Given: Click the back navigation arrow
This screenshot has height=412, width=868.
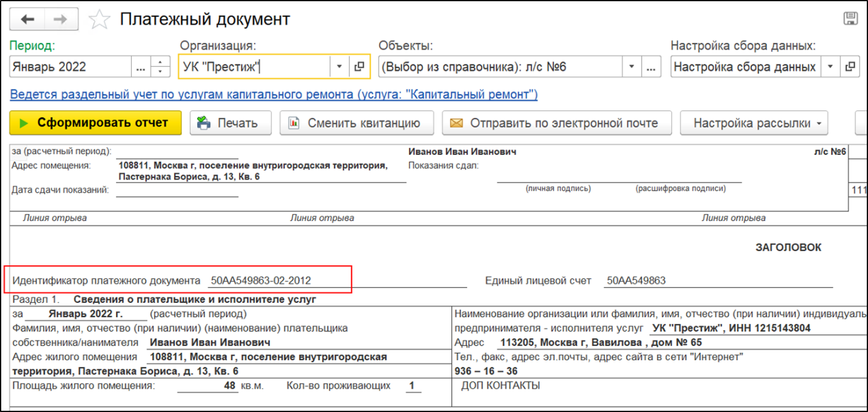Looking at the screenshot, I should pos(27,20).
